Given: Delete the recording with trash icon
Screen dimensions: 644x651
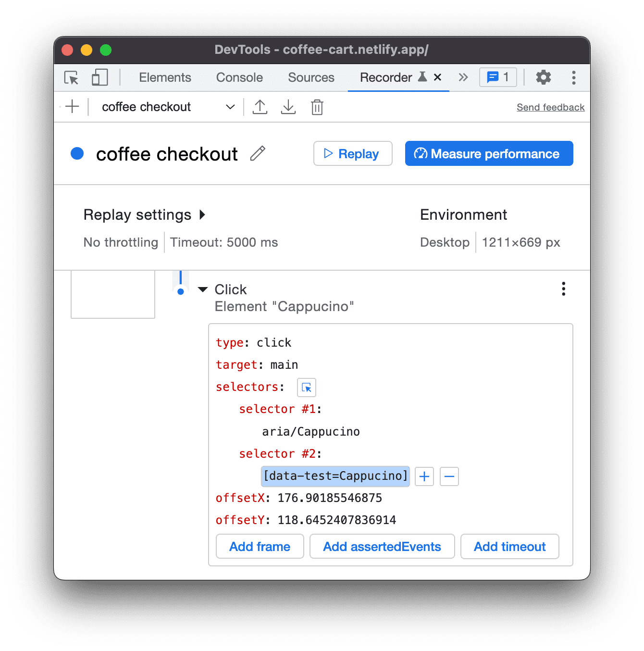Looking at the screenshot, I should (317, 107).
